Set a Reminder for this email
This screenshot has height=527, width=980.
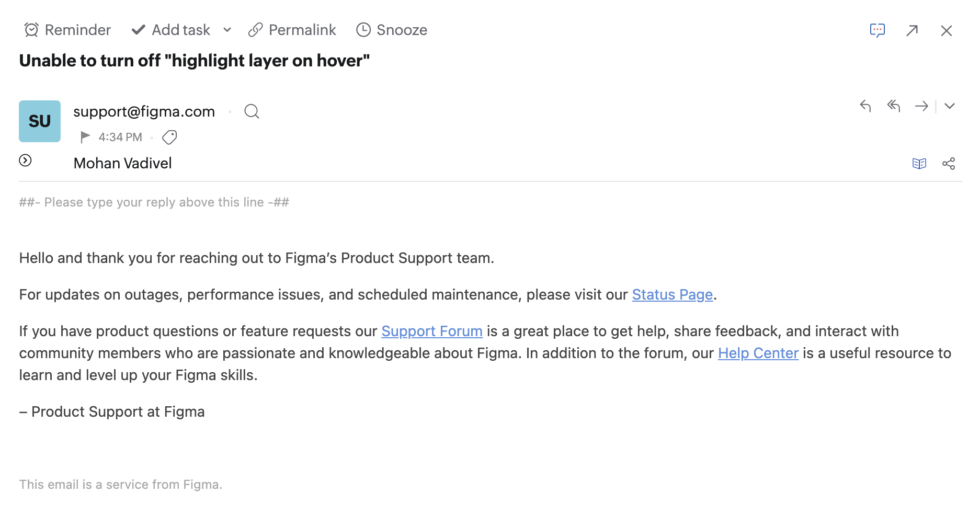coord(67,30)
